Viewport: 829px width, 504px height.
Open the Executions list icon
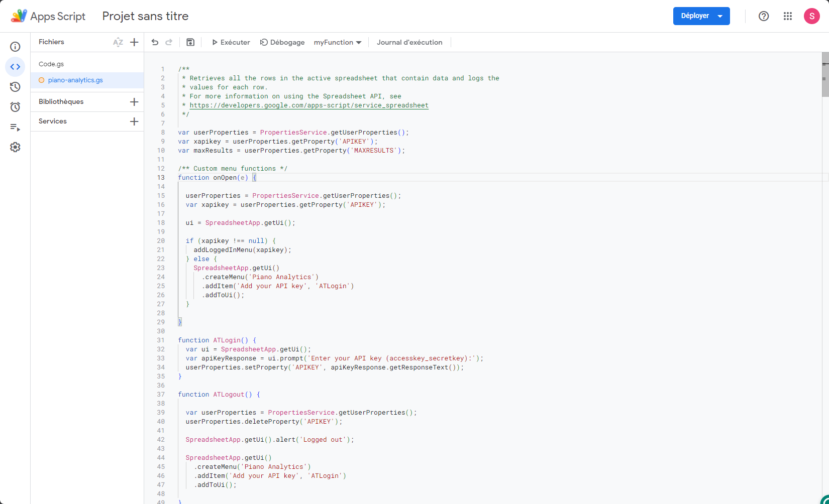click(15, 128)
